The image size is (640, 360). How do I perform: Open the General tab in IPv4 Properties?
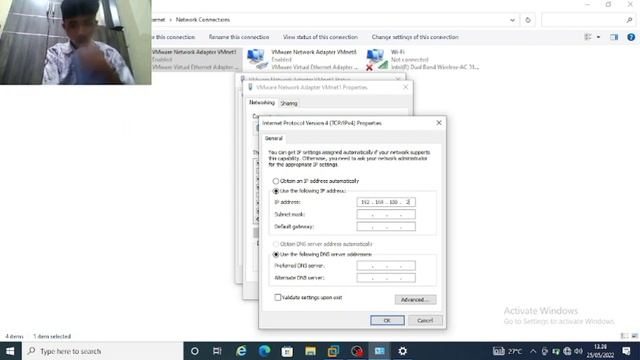[273, 138]
